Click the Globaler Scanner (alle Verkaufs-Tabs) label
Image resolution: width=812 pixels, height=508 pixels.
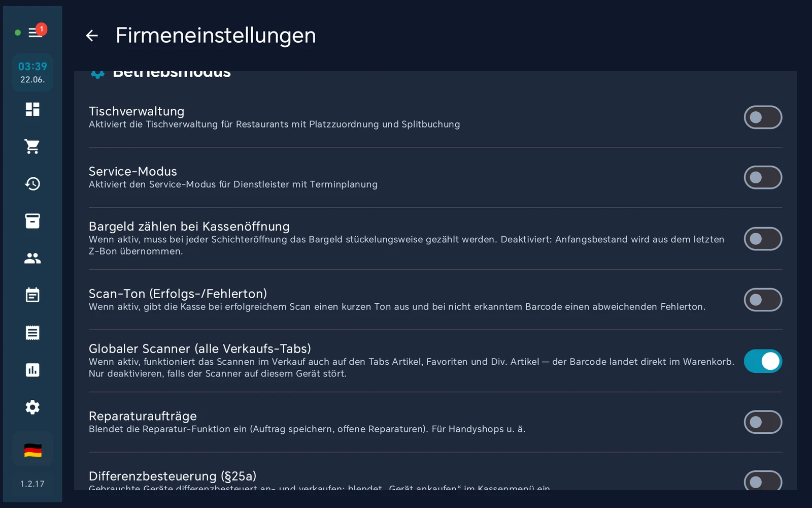pos(200,348)
